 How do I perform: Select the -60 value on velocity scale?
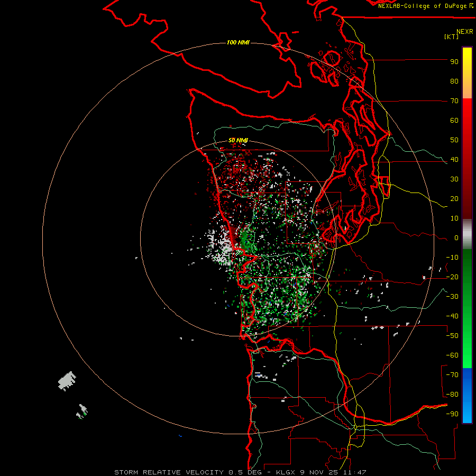(x=452, y=355)
